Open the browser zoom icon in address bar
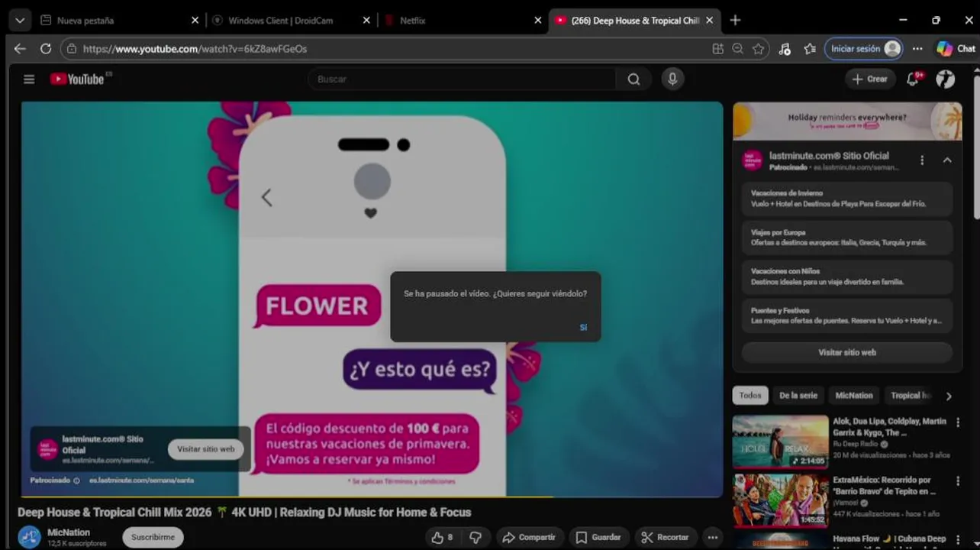 click(737, 49)
